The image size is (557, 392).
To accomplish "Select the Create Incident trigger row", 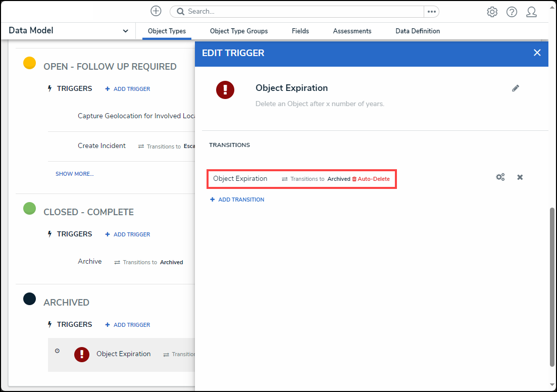I will pyautogui.click(x=102, y=146).
